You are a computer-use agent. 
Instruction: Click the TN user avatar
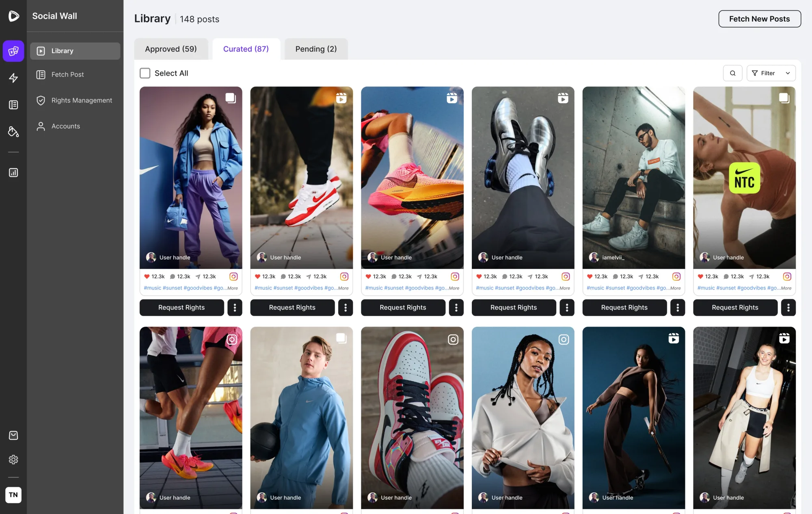[x=13, y=495]
